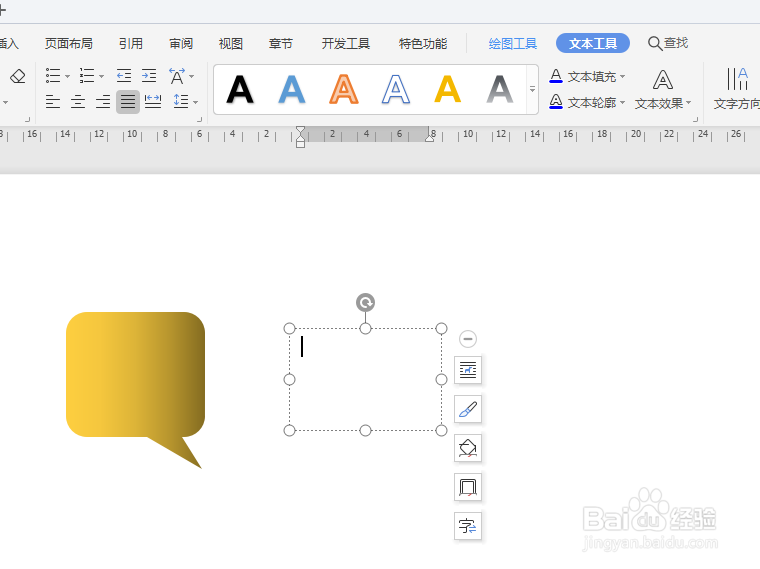
Task: Apply distributed alignment
Action: click(x=153, y=101)
